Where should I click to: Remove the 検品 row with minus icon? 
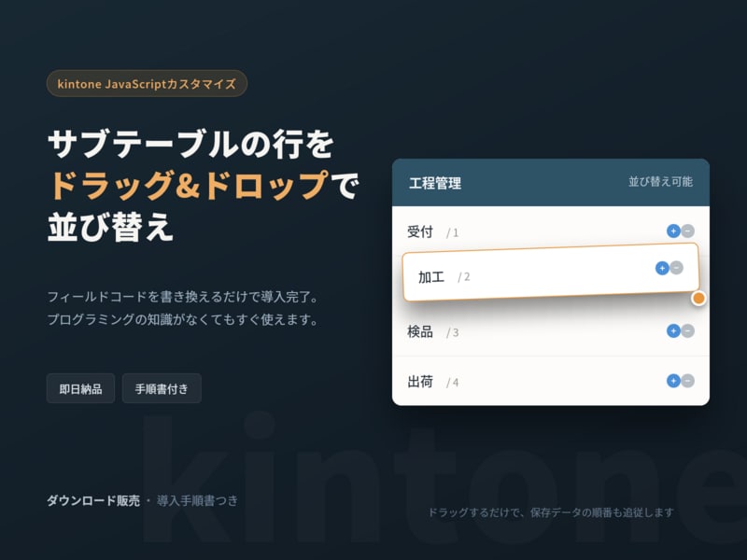point(687,330)
